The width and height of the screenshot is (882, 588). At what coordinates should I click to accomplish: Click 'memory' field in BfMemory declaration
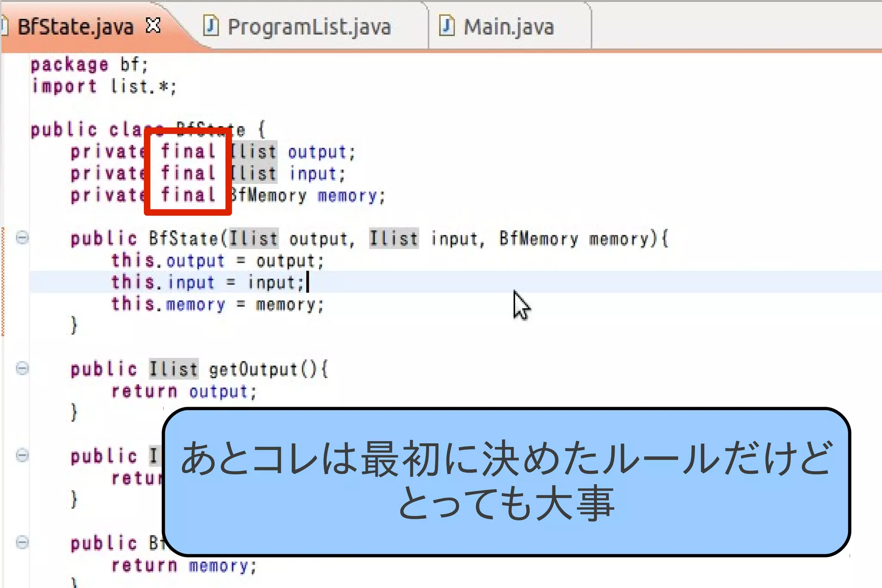coord(347,196)
